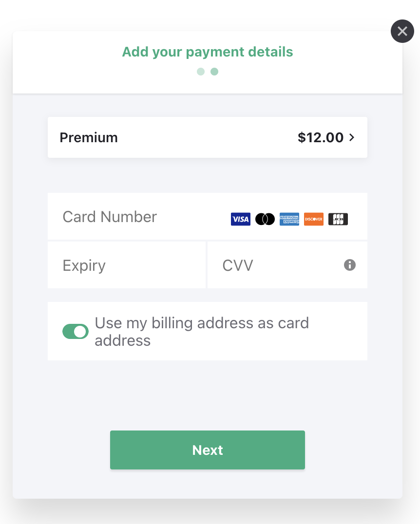Click the $12.00 price amount
Image resolution: width=420 pixels, height=524 pixels.
(x=320, y=137)
